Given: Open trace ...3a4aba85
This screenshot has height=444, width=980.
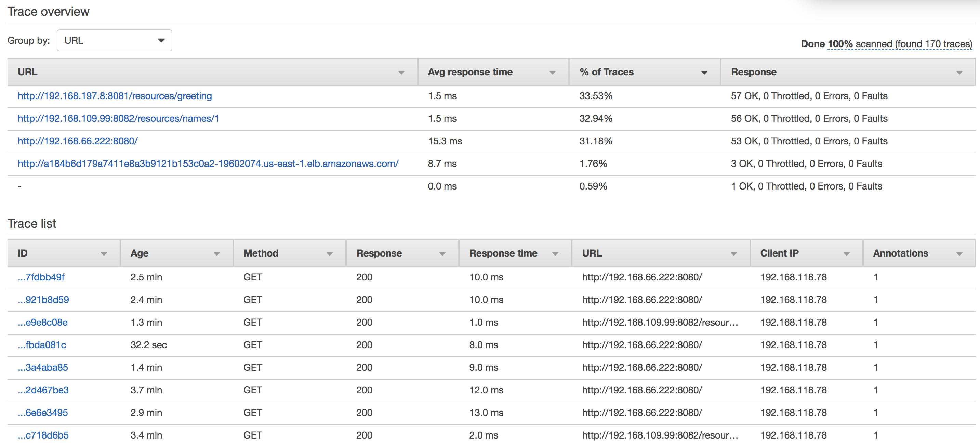Looking at the screenshot, I should 43,367.
